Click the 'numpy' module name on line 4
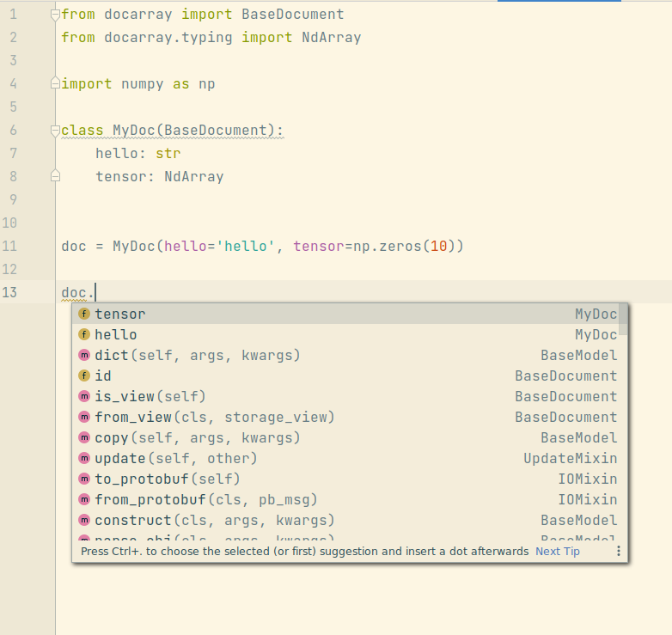The width and height of the screenshot is (672, 635). tap(143, 83)
